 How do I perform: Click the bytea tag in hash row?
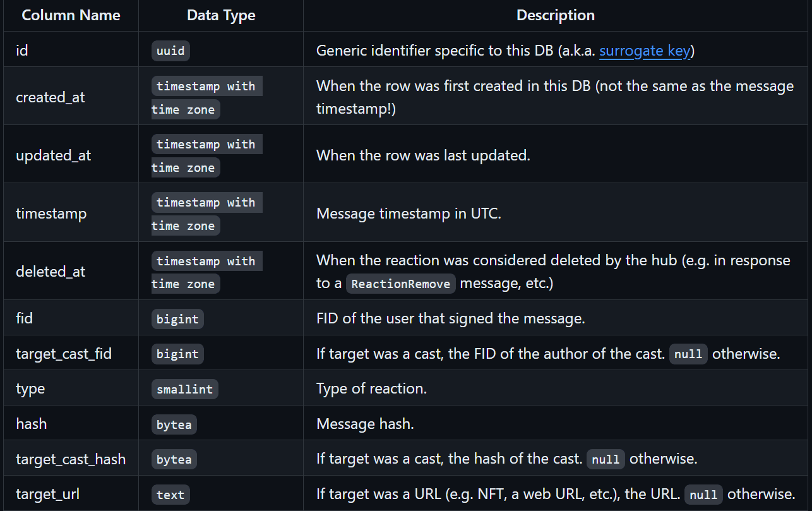pyautogui.click(x=174, y=424)
